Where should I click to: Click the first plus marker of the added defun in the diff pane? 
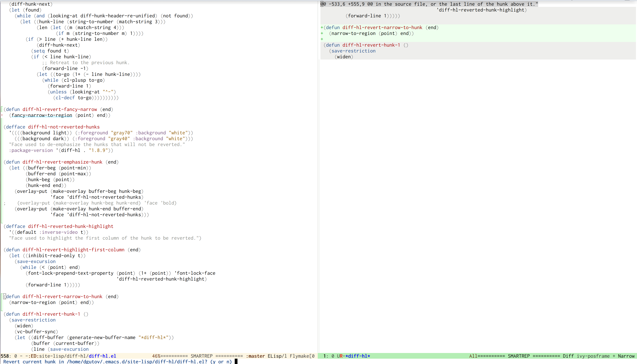[x=322, y=28]
